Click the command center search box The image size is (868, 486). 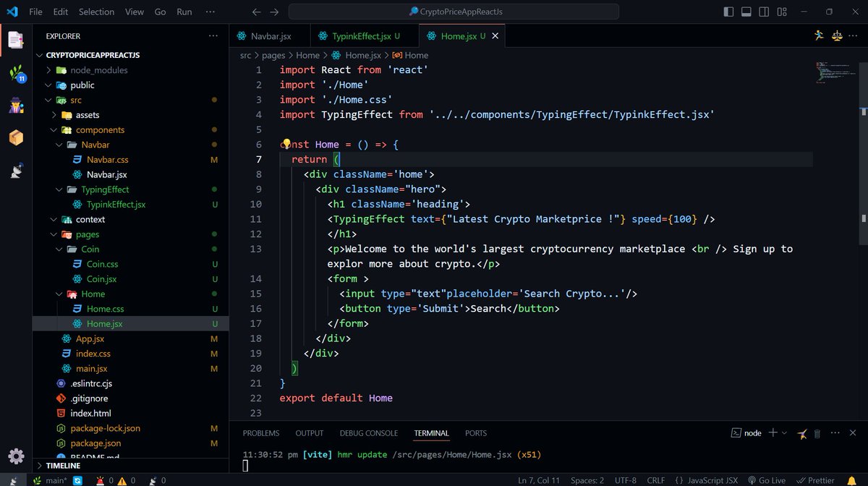coord(454,12)
